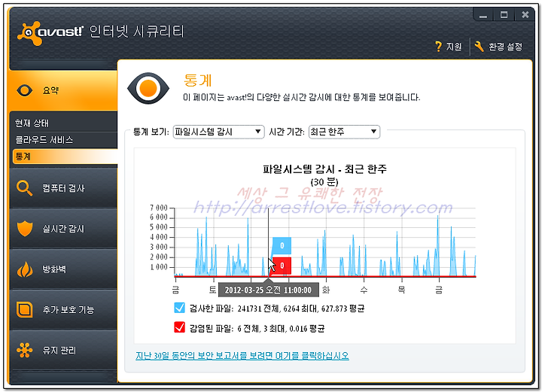Close the avast! window
This screenshot has width=542, height=392.
pyautogui.click(x=525, y=15)
